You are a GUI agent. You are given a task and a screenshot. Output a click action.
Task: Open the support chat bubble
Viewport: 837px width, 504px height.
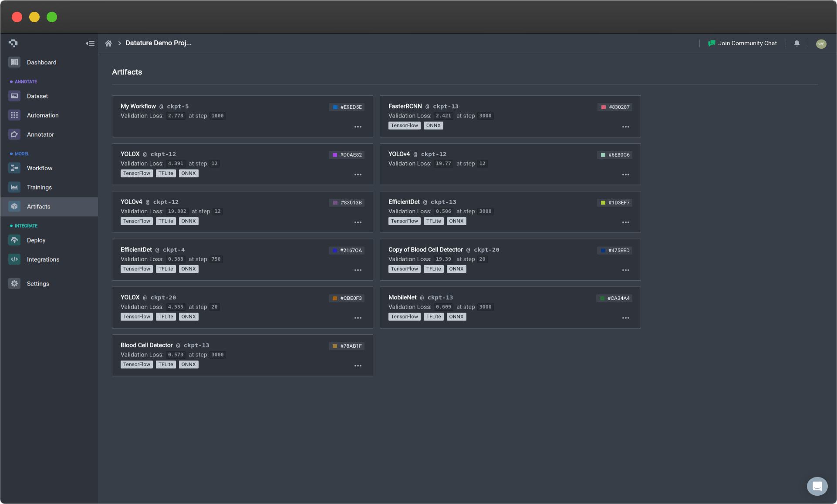(x=817, y=486)
